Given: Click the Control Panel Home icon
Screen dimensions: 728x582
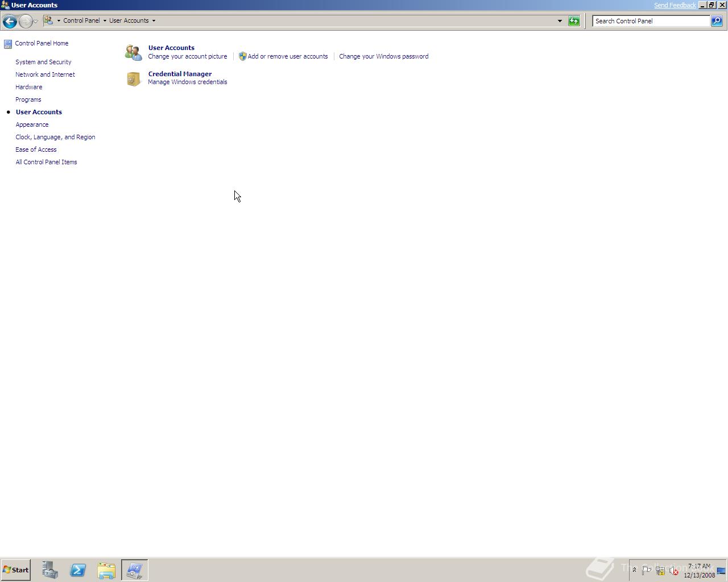Looking at the screenshot, I should pos(8,44).
